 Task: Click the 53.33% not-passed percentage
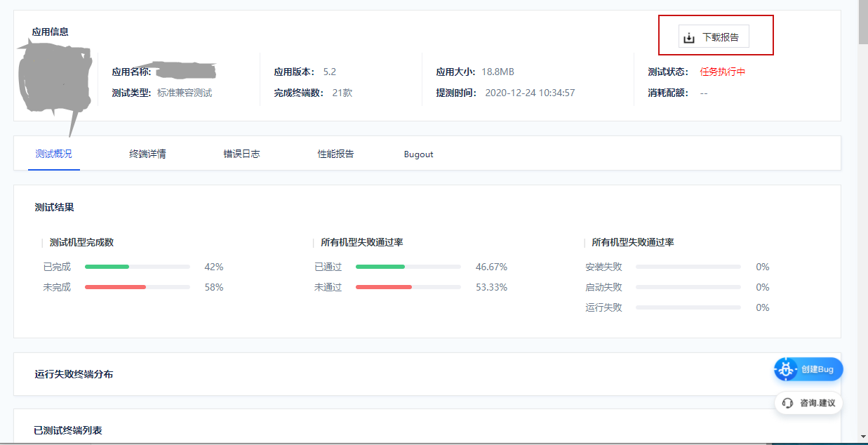491,287
